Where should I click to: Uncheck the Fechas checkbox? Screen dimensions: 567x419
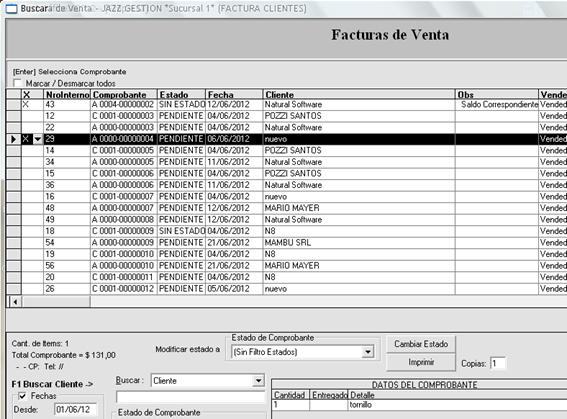22,396
